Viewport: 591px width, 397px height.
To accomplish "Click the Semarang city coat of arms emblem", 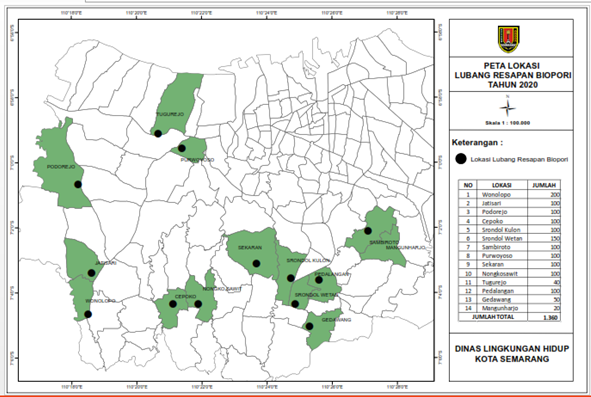I will coord(508,39).
